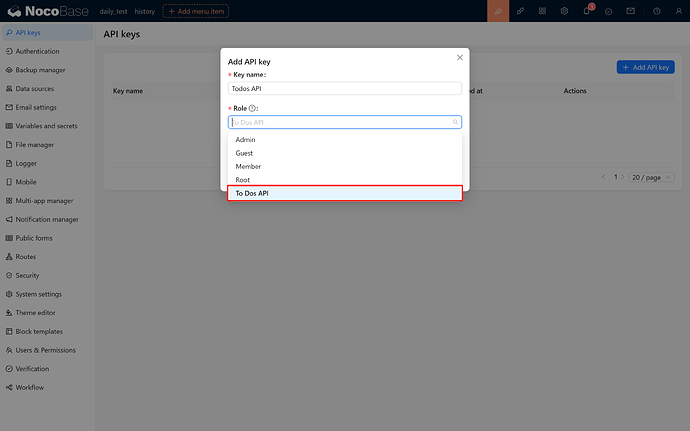Image resolution: width=690 pixels, height=431 pixels.
Task: Open the mail inbox icon
Action: [631, 11]
